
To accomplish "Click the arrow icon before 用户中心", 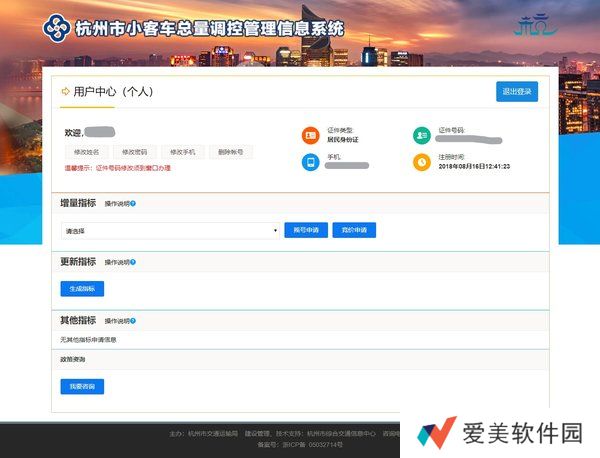I will 65,91.
